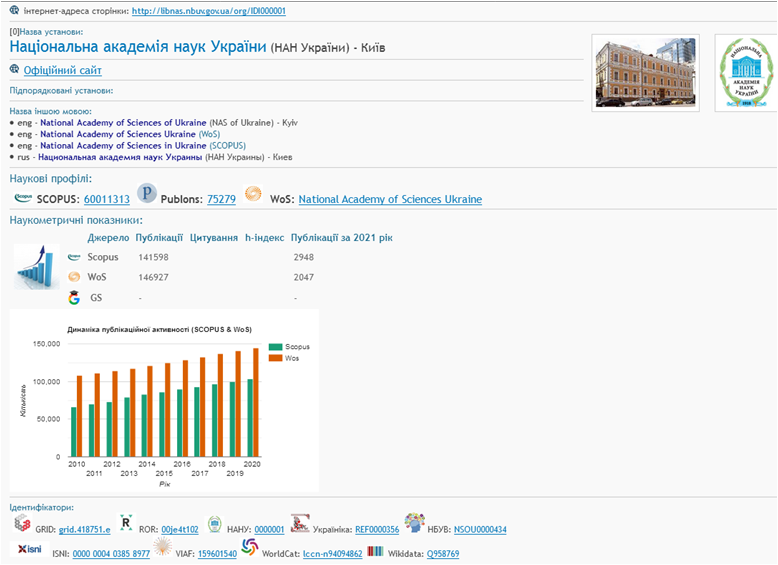Click the academy building photo thumbnail
Image resolution: width=778 pixels, height=565 pixels.
[642, 71]
